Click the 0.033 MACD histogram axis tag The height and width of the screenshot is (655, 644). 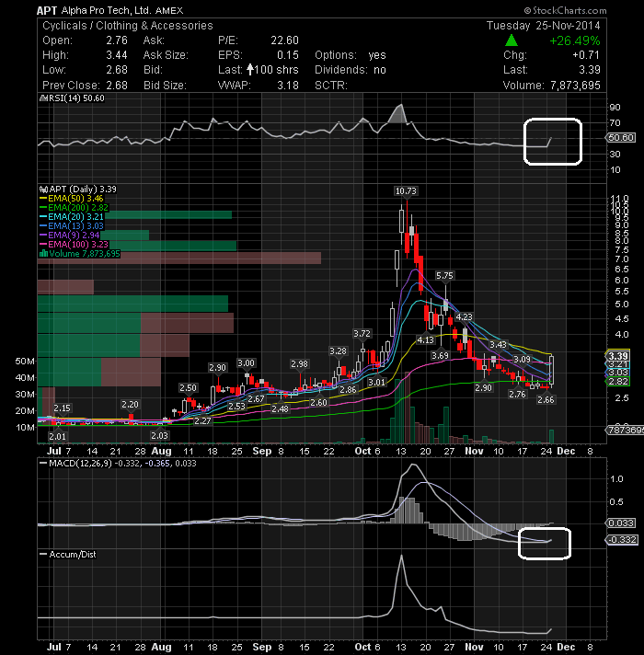[x=621, y=523]
